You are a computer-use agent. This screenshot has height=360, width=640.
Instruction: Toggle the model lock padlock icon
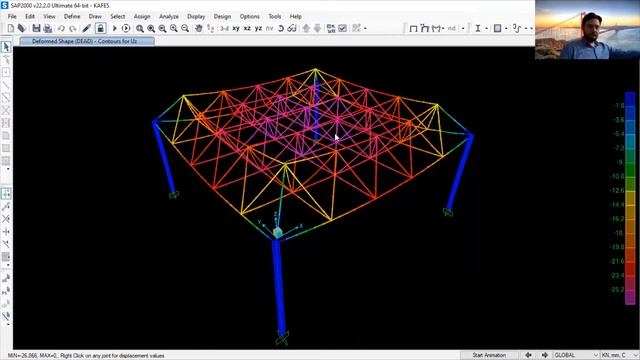[x=100, y=28]
